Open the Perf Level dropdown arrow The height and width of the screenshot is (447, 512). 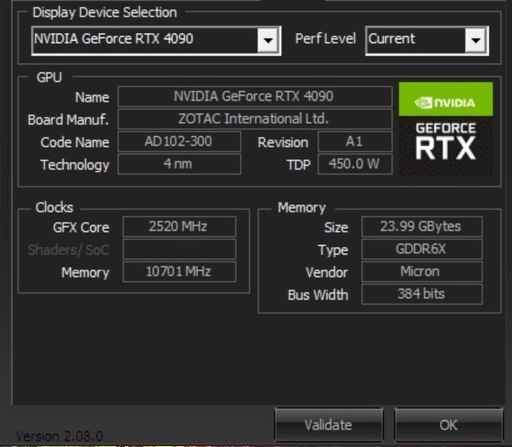point(476,40)
